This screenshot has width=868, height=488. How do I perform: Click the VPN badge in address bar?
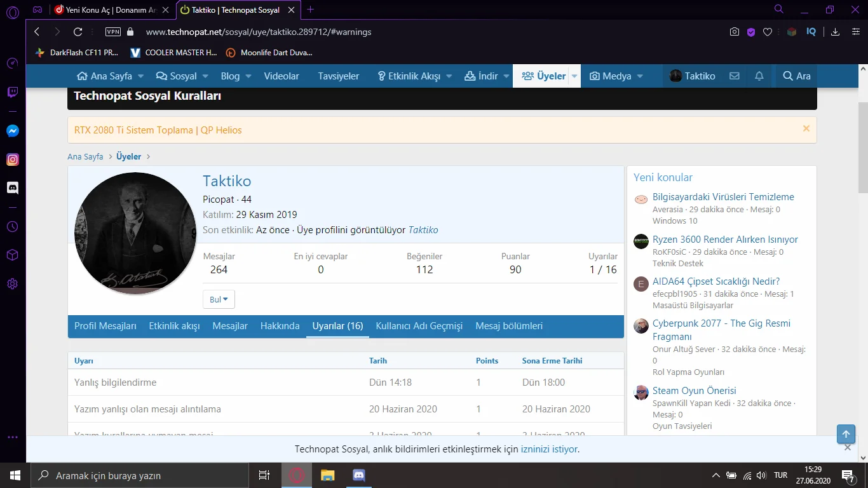(113, 32)
